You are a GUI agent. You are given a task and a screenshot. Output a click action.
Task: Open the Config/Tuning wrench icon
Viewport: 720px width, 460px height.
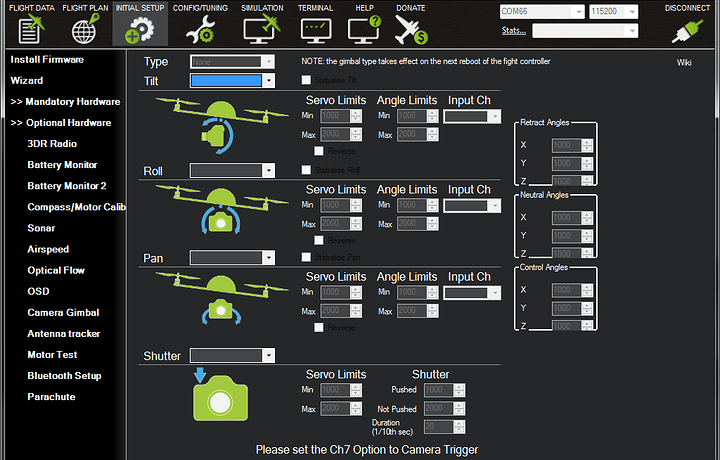[200, 30]
